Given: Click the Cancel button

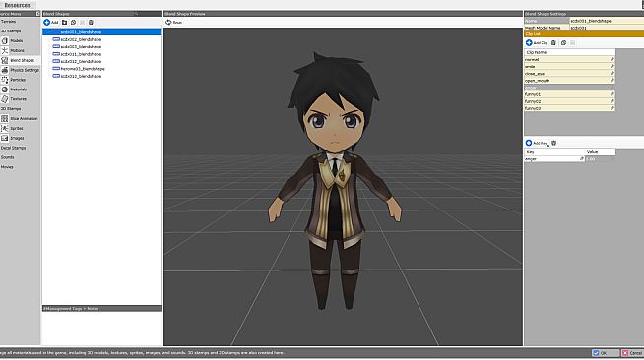Looking at the screenshot, I should pyautogui.click(x=632, y=353).
